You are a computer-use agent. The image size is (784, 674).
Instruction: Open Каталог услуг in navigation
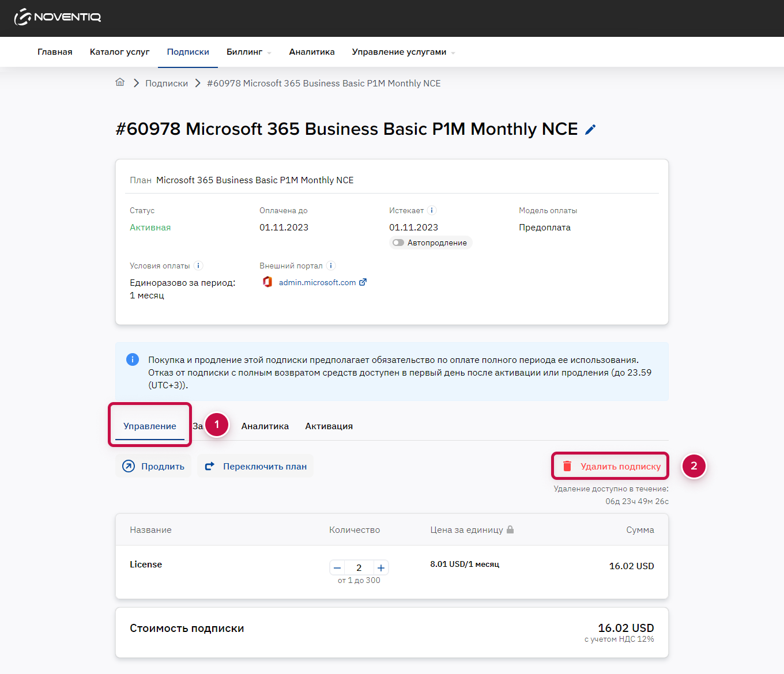click(x=120, y=52)
